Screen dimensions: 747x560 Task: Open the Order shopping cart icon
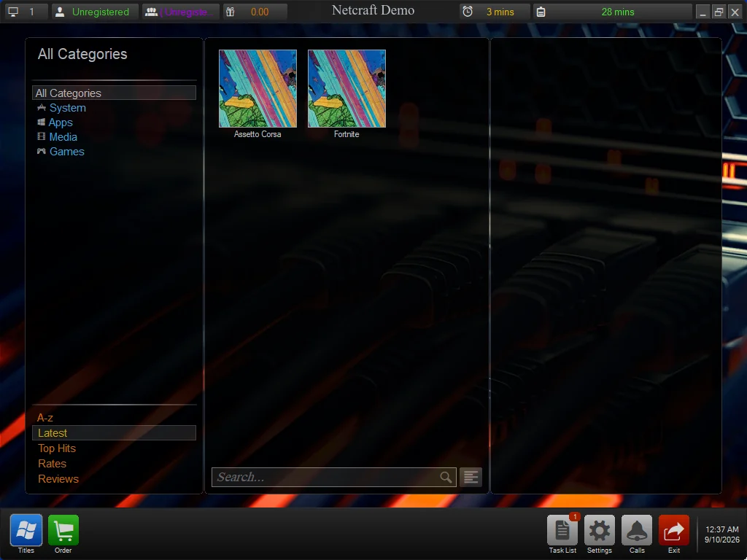point(63,529)
